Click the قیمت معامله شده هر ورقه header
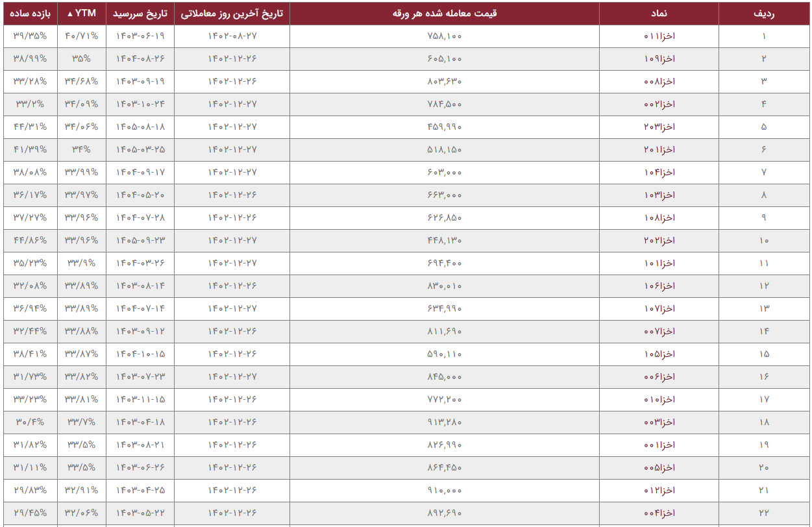Screen dimensions: 812x527 pyautogui.click(x=445, y=13)
